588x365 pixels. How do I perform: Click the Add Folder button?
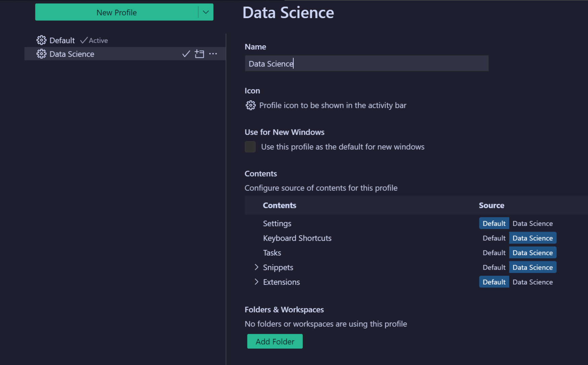pyautogui.click(x=275, y=341)
